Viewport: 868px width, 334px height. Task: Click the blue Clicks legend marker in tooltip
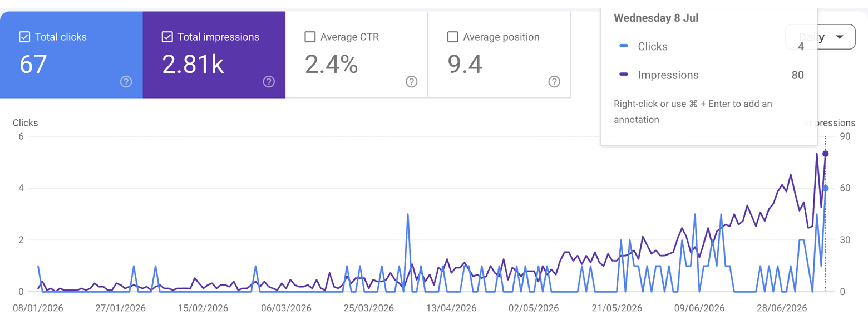pos(624,47)
